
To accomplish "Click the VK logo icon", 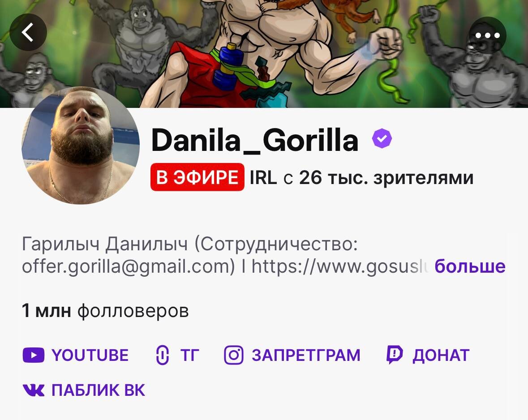I will 33,390.
